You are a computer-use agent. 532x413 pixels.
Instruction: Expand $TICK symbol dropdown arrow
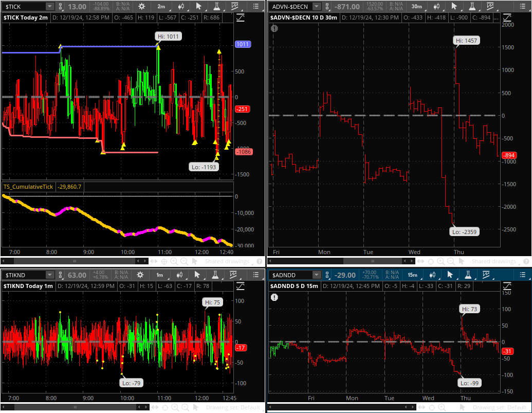coord(50,7)
